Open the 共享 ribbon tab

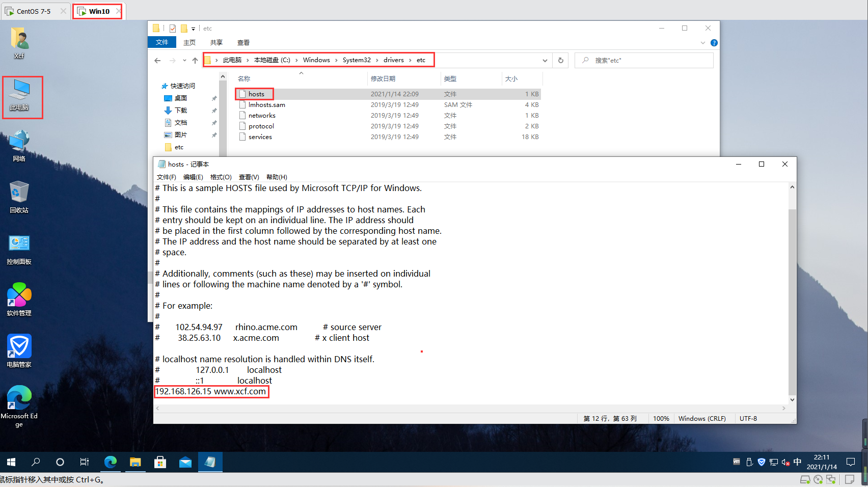(216, 43)
